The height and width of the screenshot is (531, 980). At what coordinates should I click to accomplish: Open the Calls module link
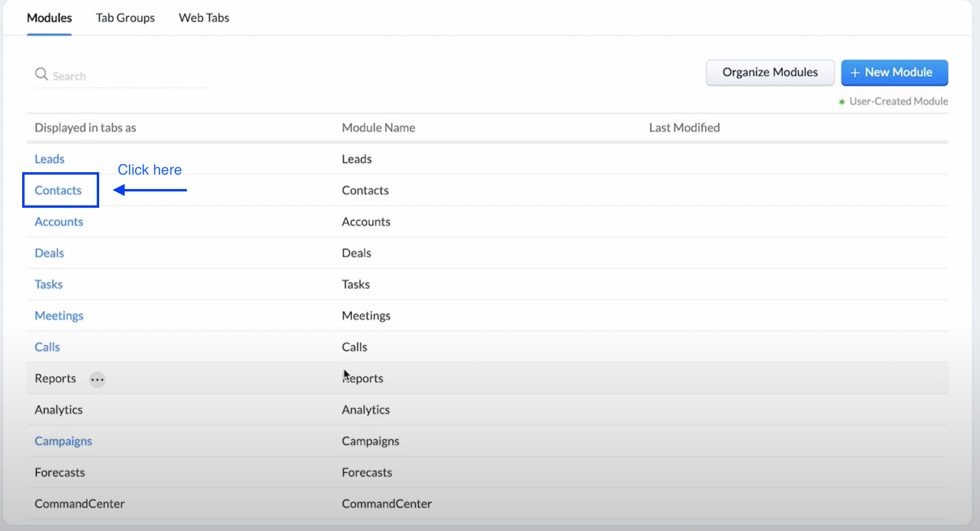coord(47,347)
